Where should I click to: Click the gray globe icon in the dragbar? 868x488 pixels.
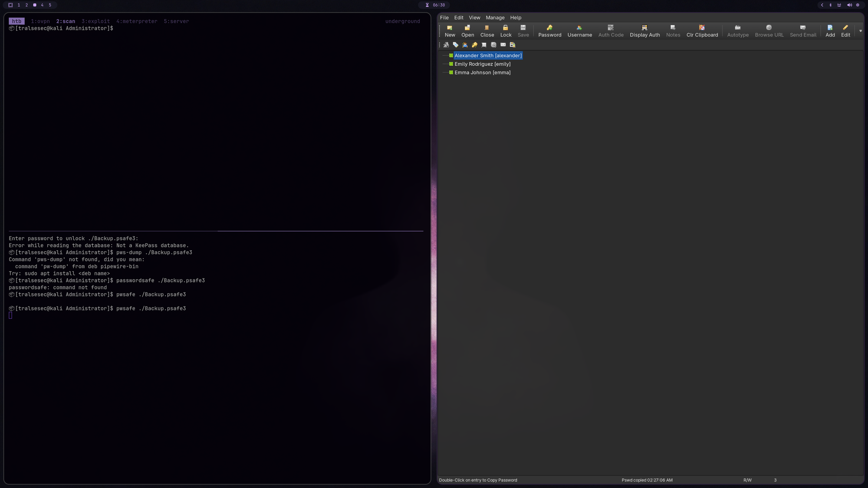[x=493, y=45]
